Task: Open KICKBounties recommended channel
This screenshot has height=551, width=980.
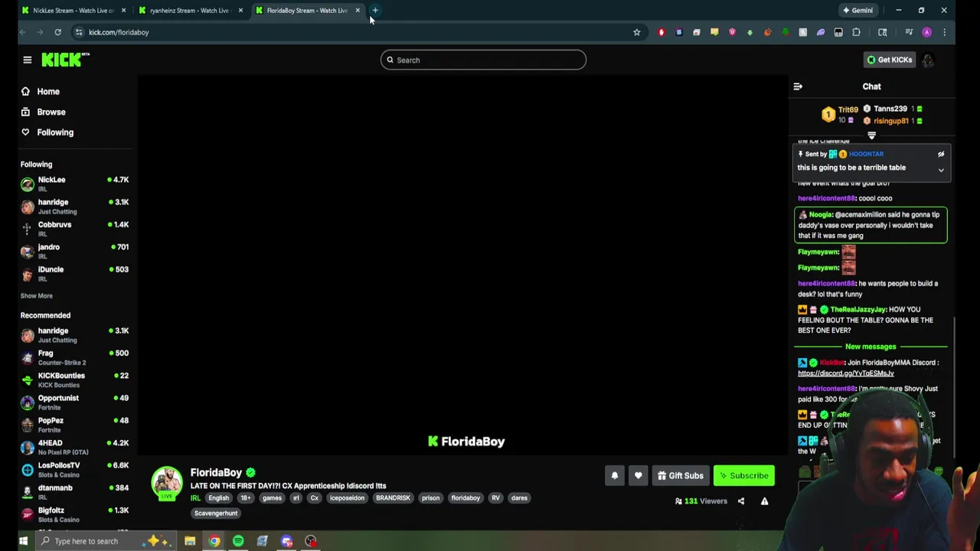Action: click(x=75, y=380)
